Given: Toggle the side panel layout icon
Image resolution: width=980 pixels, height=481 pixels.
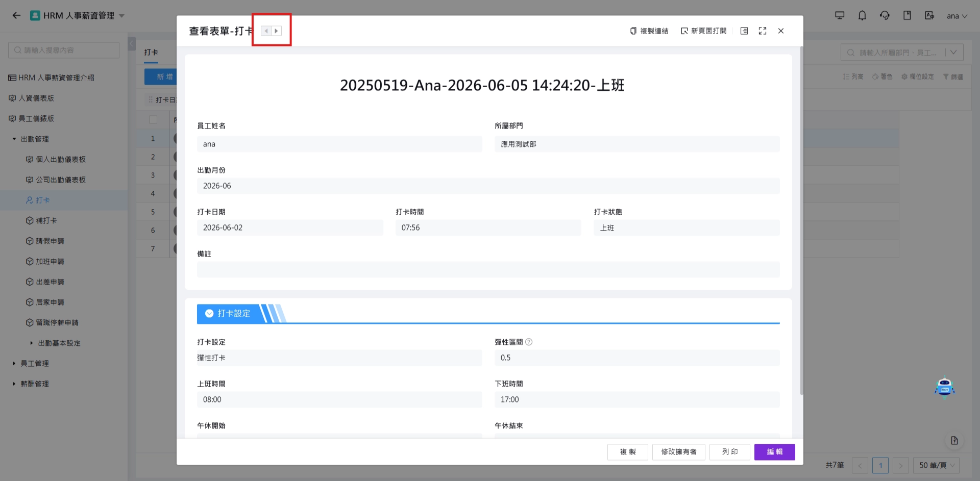Looking at the screenshot, I should (744, 31).
